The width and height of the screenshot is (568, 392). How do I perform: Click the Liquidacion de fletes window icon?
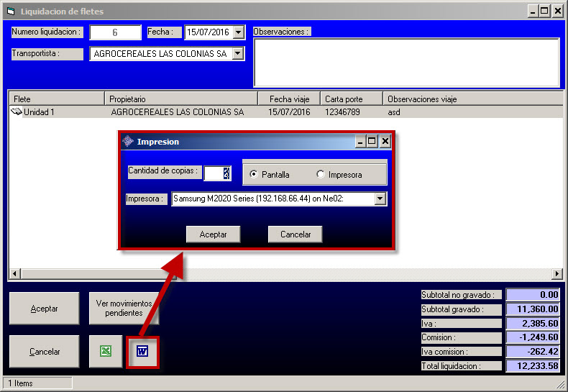click(x=10, y=12)
